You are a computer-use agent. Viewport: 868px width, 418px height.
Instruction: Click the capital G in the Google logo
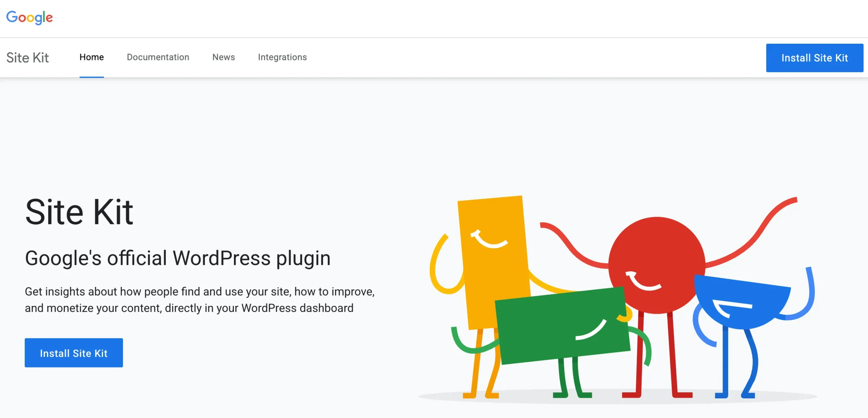click(x=13, y=17)
